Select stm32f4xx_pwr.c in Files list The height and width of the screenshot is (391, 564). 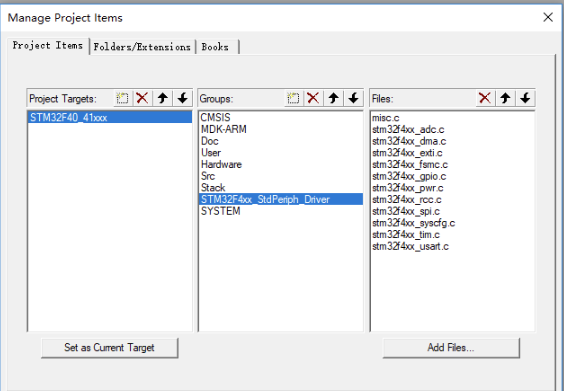[x=452, y=188]
